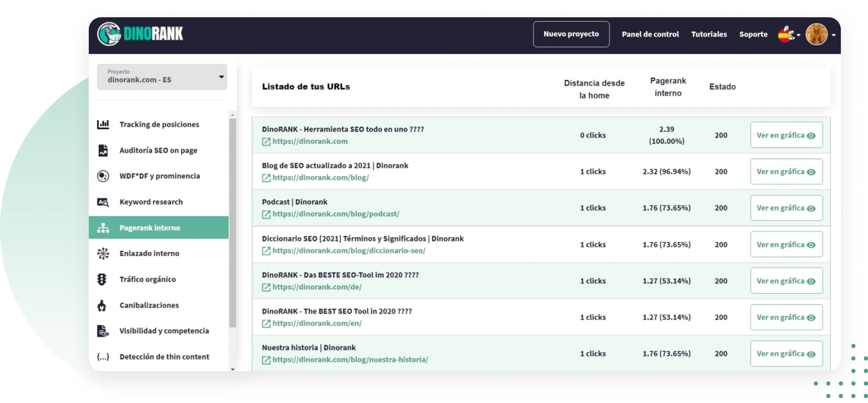Open Panel de control link
Screen dimensions: 868x403
tap(650, 34)
